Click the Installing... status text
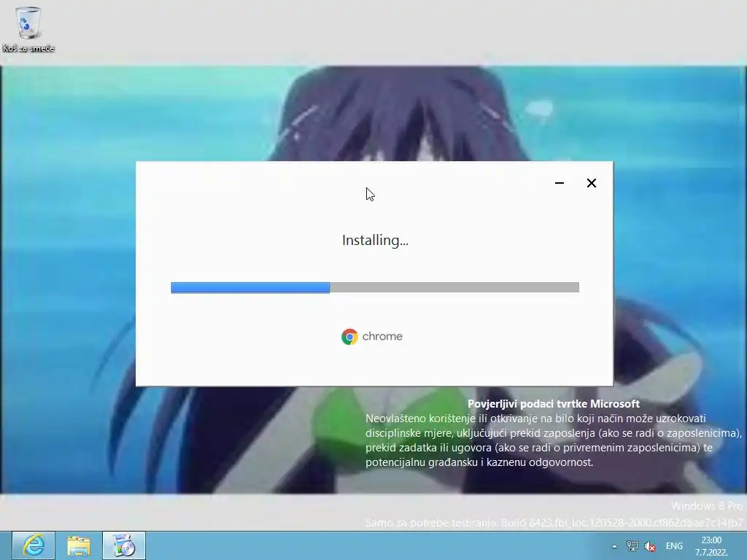Screen dimensions: 747x560 click(x=375, y=241)
